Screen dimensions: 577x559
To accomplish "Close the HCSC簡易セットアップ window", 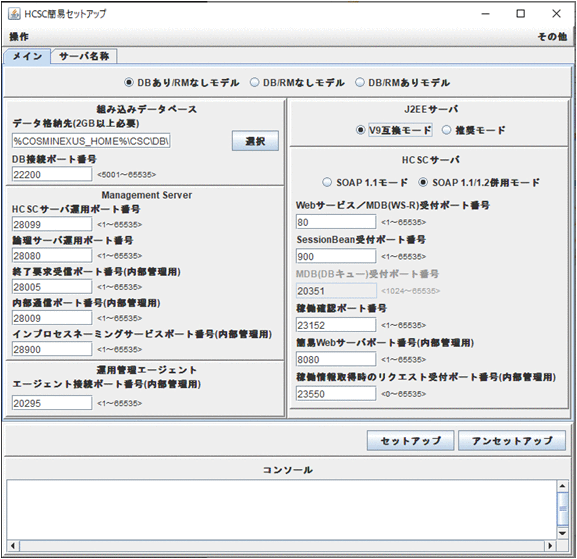I will pyautogui.click(x=556, y=14).
